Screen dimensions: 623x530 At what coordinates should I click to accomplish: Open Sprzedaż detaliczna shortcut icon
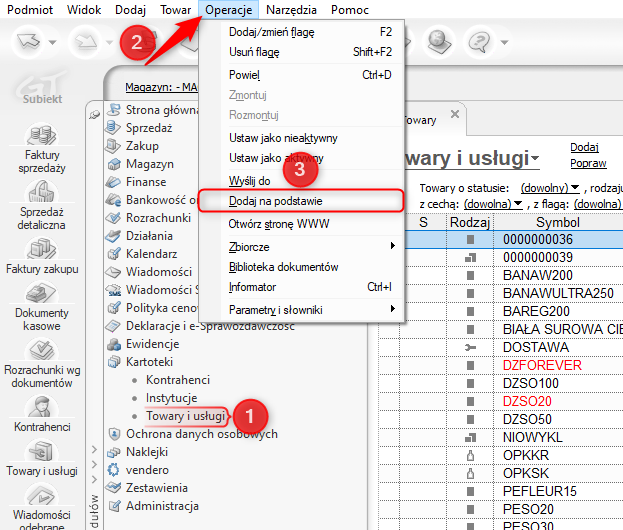(42, 191)
